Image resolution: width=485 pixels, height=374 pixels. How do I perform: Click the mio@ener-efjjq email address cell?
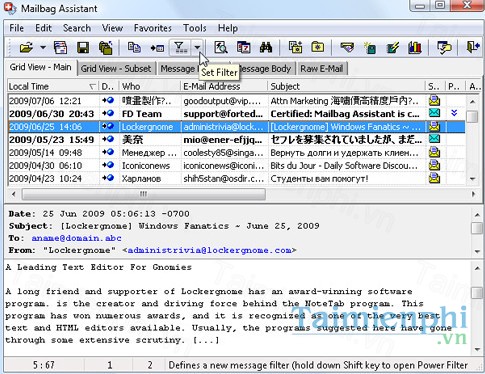[224, 140]
